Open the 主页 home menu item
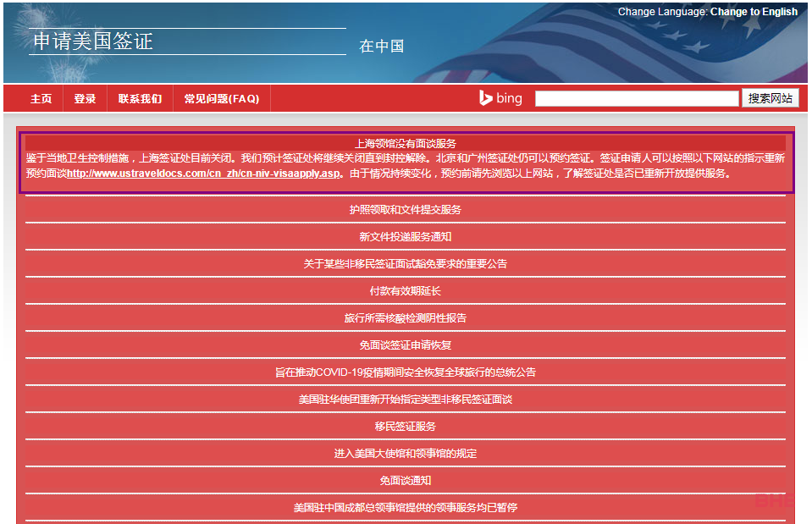The height and width of the screenshot is (524, 812). tap(41, 98)
